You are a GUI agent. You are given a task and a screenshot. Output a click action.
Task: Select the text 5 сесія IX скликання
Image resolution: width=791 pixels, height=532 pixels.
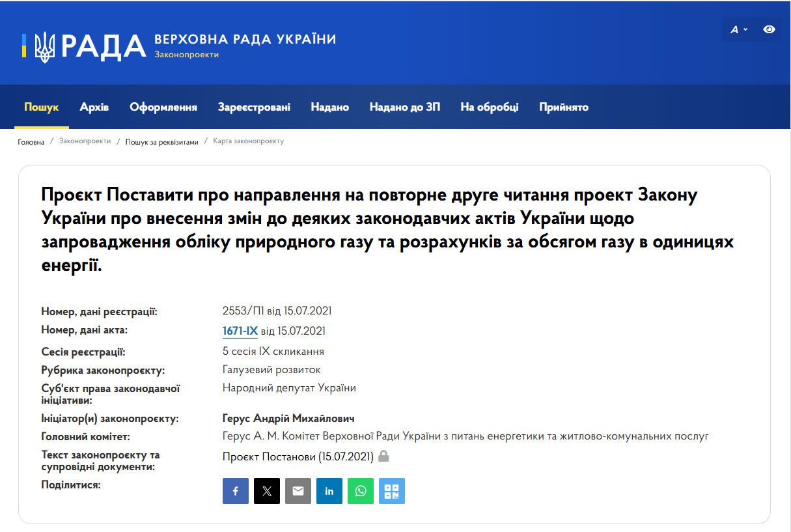[x=273, y=351]
